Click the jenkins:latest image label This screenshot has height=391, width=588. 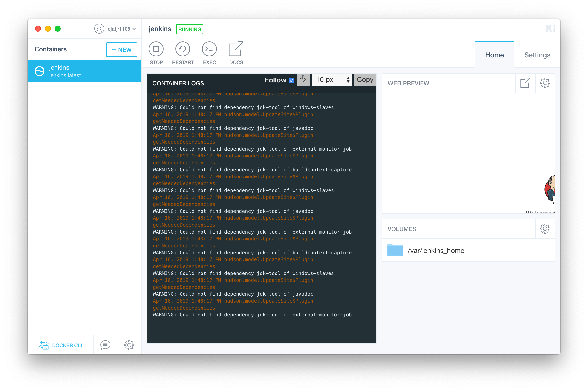tap(65, 75)
